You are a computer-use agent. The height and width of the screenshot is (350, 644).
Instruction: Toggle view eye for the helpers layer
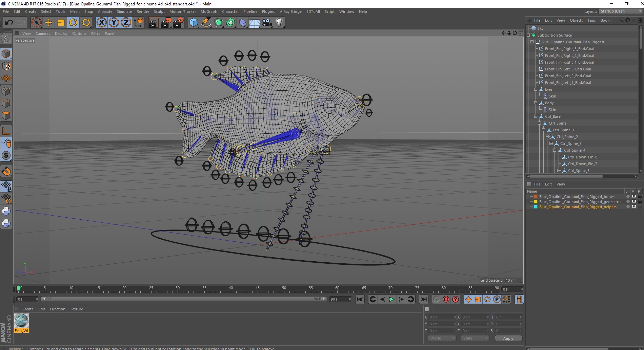click(x=634, y=206)
